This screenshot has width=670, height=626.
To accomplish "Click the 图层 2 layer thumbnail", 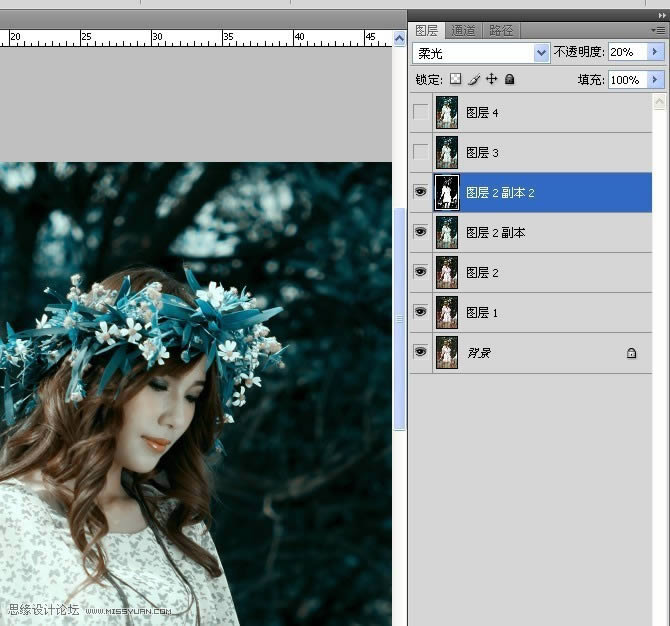I will 446,272.
